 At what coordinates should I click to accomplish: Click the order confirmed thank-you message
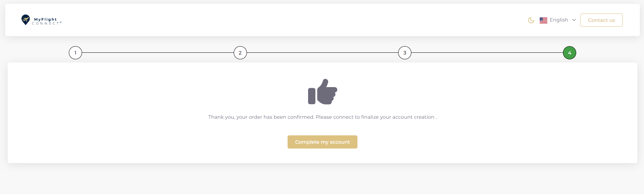(x=322, y=117)
